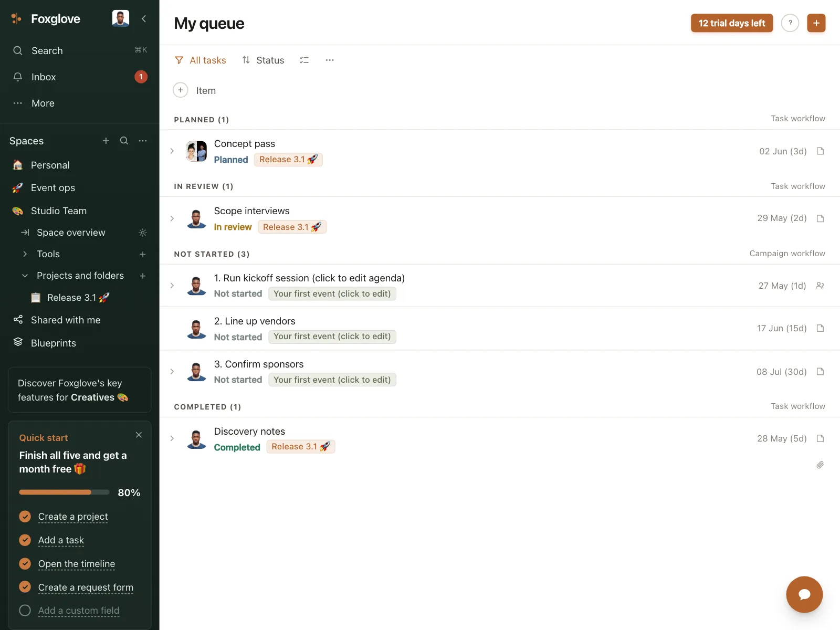This screenshot has width=840, height=630.
Task: Add a new space with plus icon
Action: 106,141
